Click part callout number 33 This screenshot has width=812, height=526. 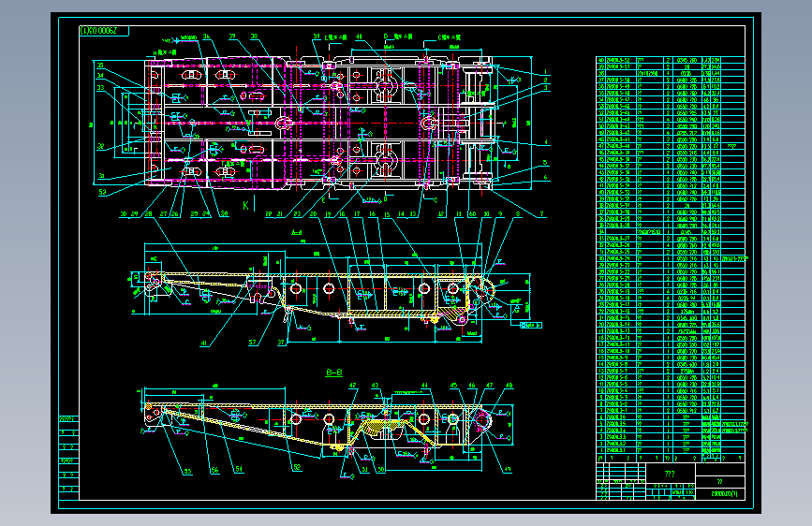click(100, 87)
